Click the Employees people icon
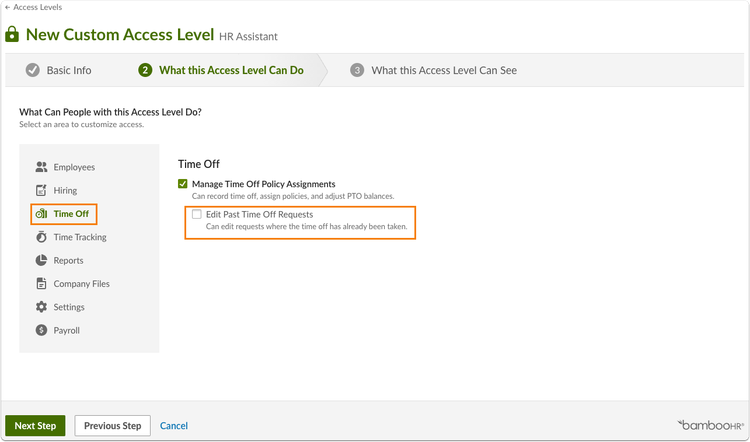The image size is (750, 442). (x=42, y=167)
